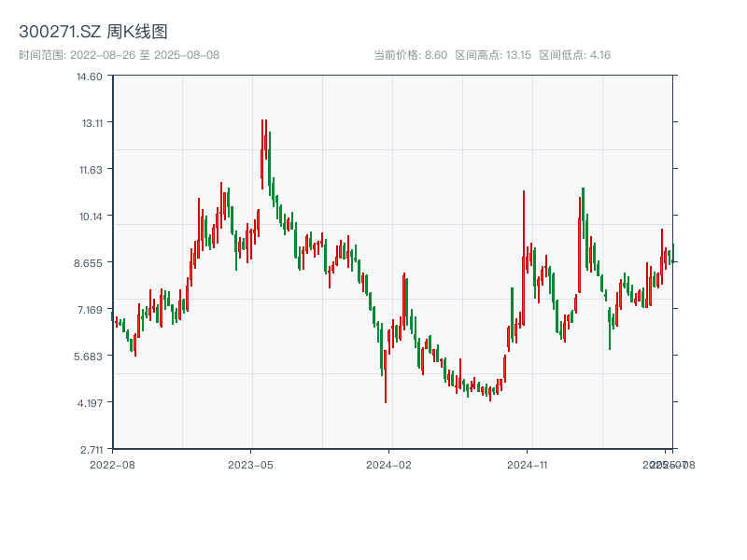747x560 pixels.
Task: Click y-axis label 8.655
Action: (x=88, y=263)
